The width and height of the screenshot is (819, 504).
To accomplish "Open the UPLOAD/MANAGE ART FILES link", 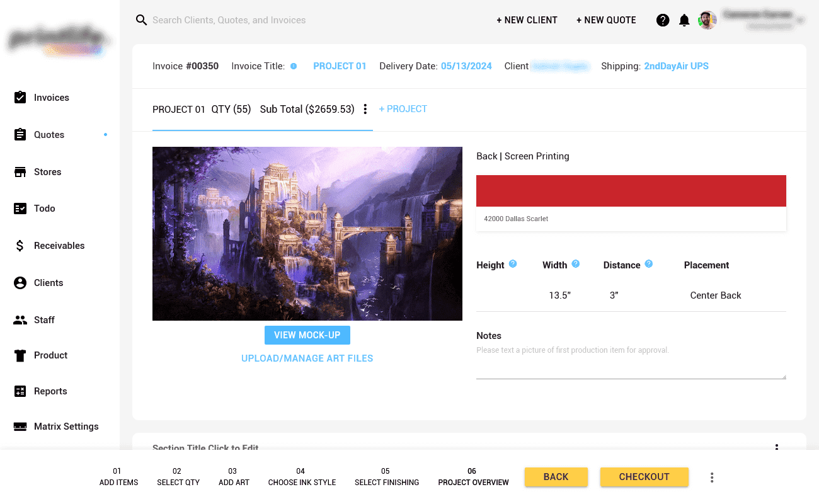I will point(307,358).
